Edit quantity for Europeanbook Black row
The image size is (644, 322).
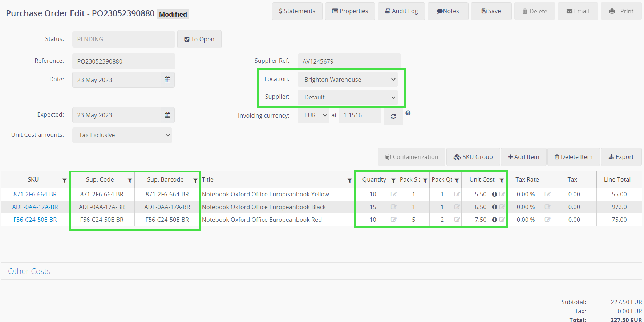tap(393, 207)
